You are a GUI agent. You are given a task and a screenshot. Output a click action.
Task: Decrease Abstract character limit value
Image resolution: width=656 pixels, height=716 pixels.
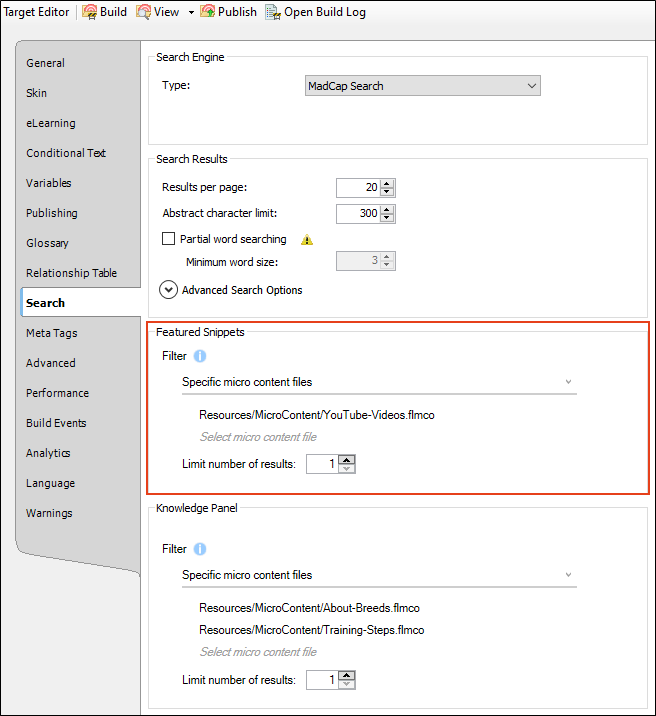387,218
